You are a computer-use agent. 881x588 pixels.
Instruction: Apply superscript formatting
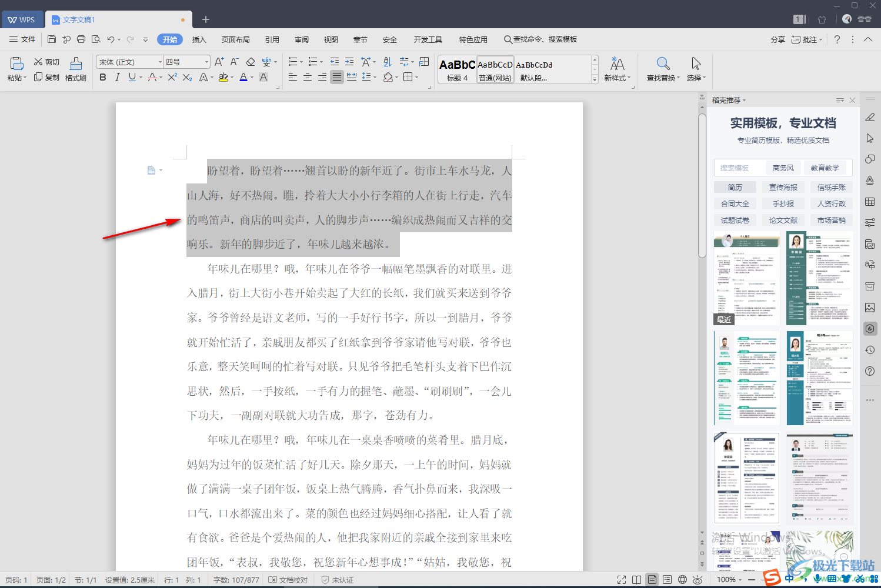172,77
